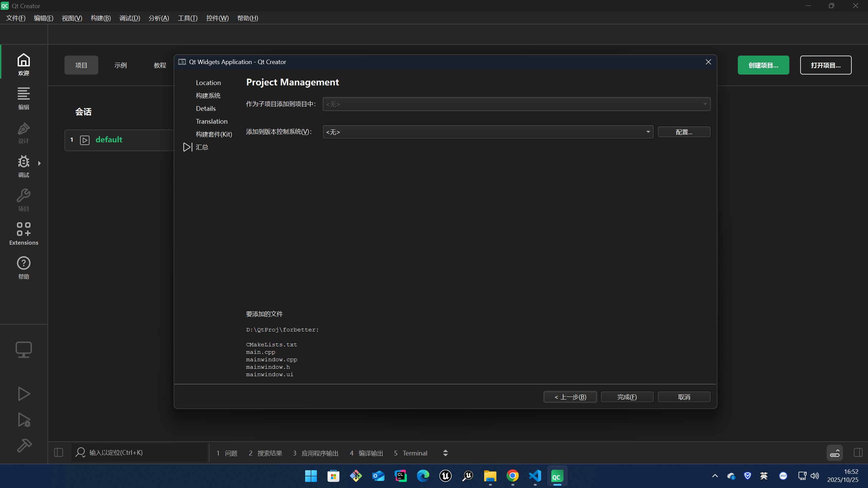This screenshot has width=868, height=488.
Task: Click the Start Debugging run icon
Action: (x=23, y=420)
